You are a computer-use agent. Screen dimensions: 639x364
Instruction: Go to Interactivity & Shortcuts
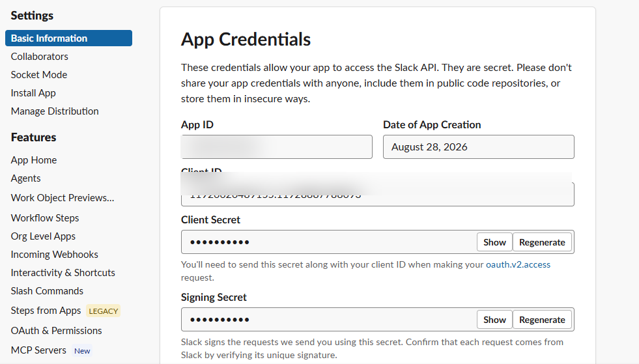pos(63,273)
